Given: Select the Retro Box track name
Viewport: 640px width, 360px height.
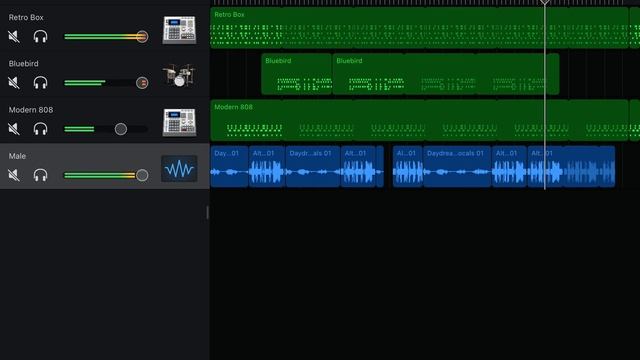Looking at the screenshot, I should 26,18.
